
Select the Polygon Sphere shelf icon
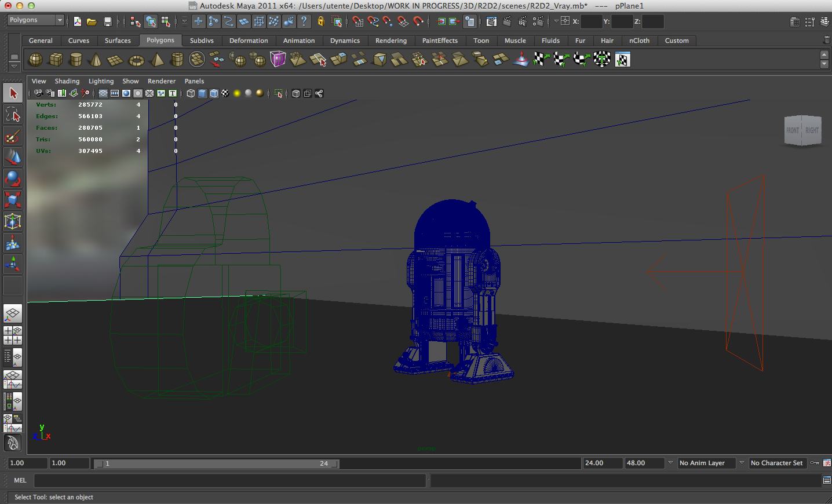(x=35, y=60)
